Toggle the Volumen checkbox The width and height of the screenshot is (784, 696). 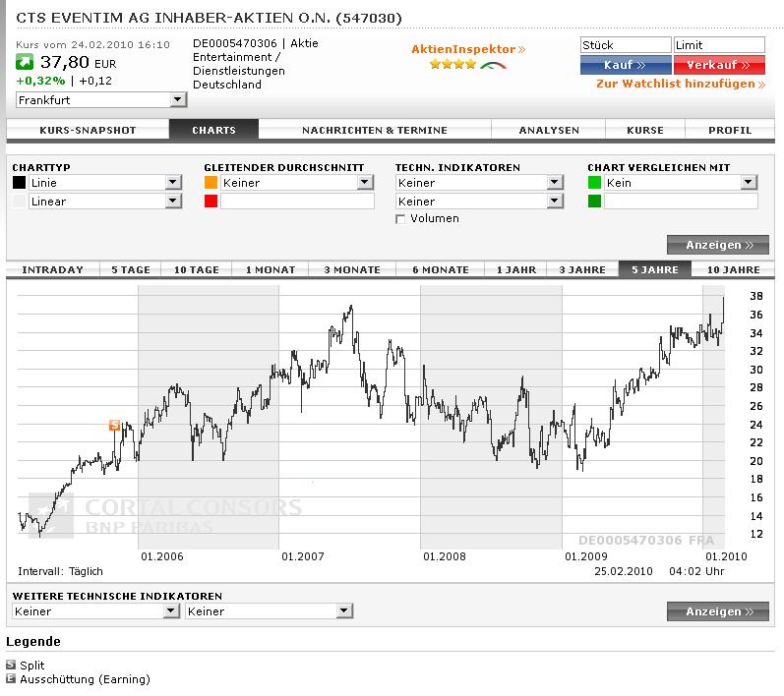coord(400,219)
